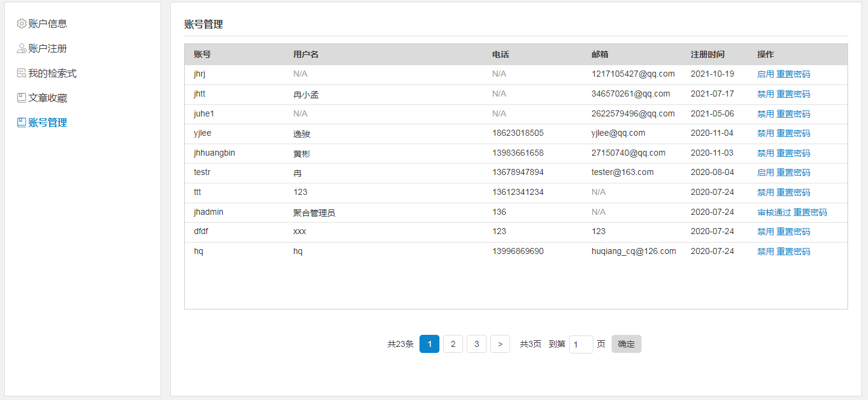Open the 账户信息 menu item
The image size is (868, 400).
(47, 24)
